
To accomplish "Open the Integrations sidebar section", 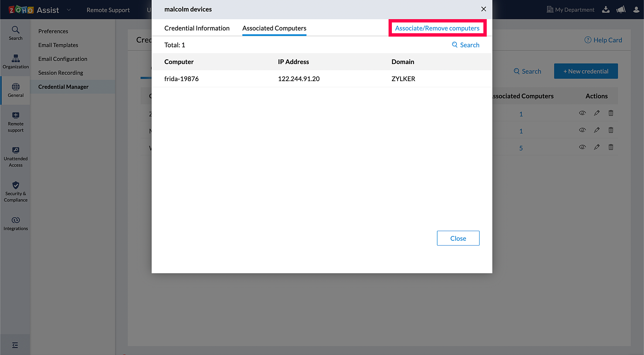I will coord(15,223).
